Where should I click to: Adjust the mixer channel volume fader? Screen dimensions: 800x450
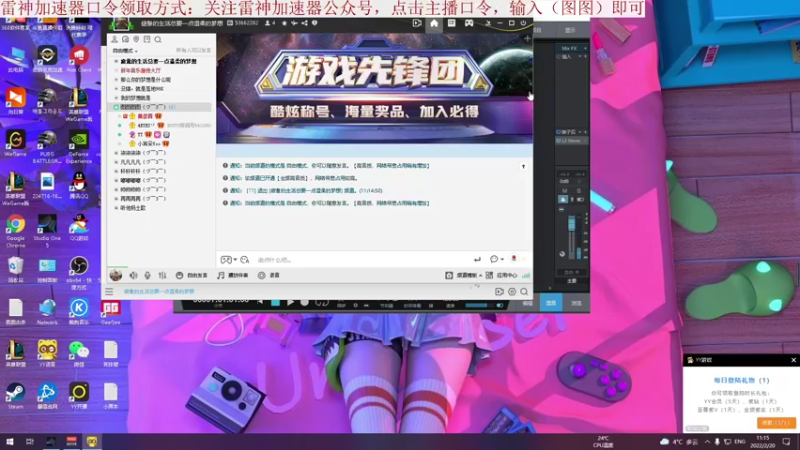pos(571,223)
